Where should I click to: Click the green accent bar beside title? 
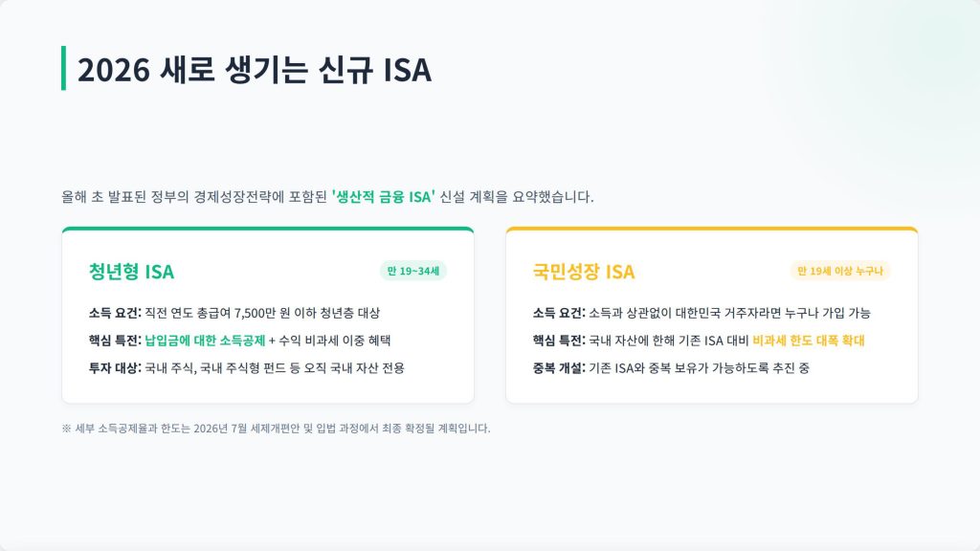(x=63, y=68)
